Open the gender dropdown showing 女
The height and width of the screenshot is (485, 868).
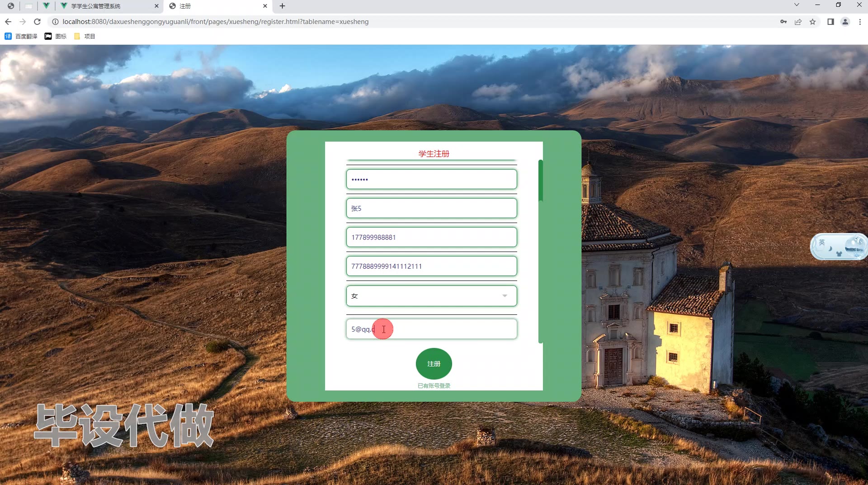tap(431, 296)
